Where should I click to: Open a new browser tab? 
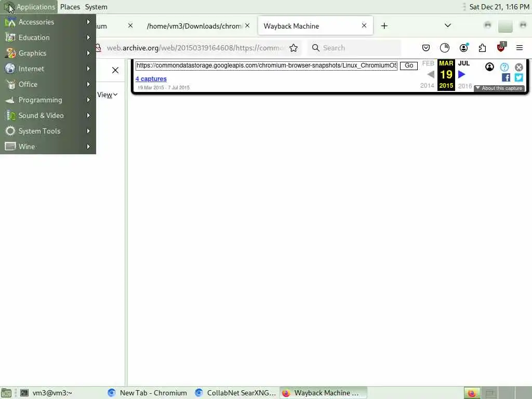coord(384,26)
